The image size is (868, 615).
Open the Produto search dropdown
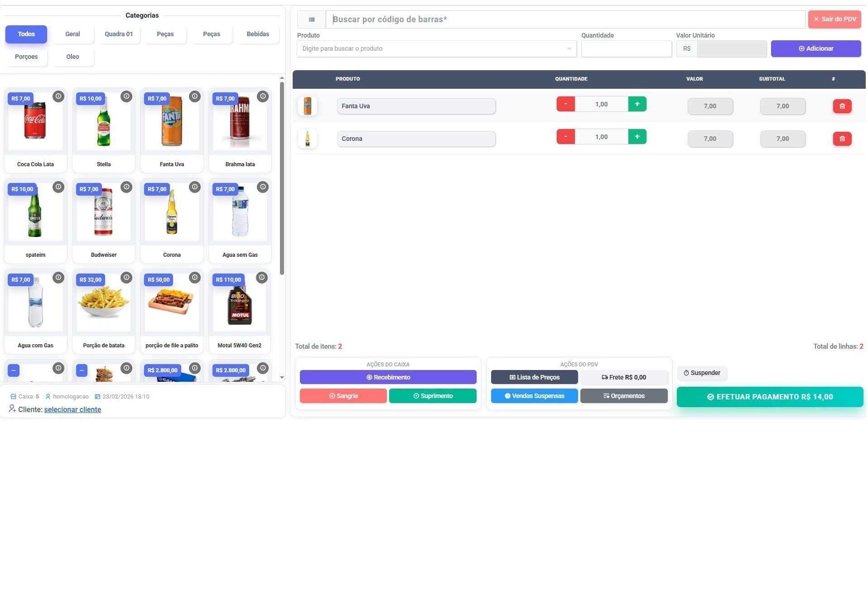click(x=436, y=49)
